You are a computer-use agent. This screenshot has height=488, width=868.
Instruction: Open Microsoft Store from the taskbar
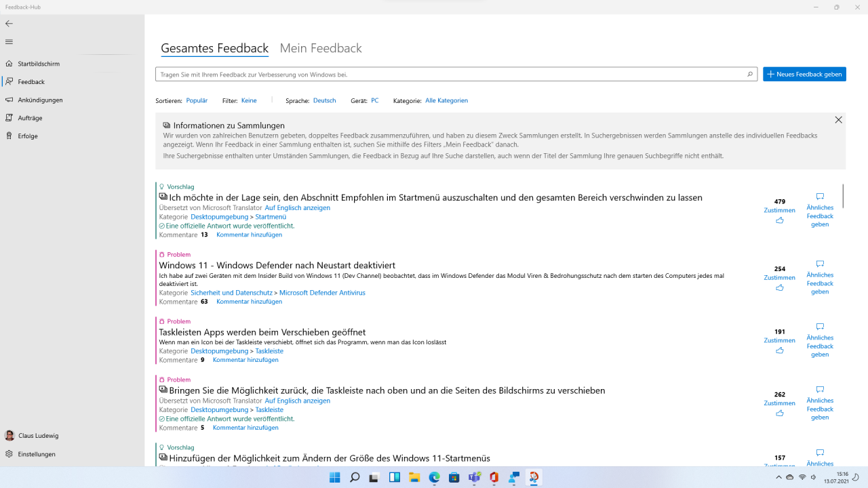[454, 477]
